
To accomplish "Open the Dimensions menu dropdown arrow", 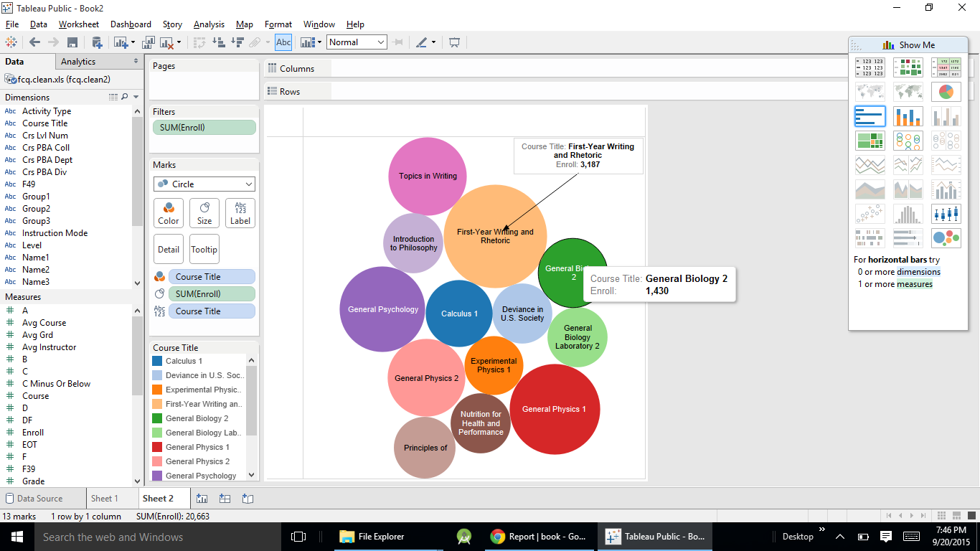I will pyautogui.click(x=136, y=97).
